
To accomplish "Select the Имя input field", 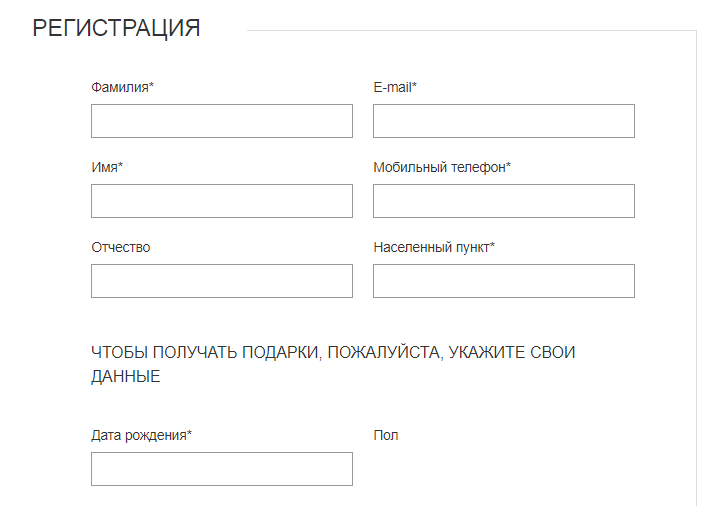I will pyautogui.click(x=221, y=201).
